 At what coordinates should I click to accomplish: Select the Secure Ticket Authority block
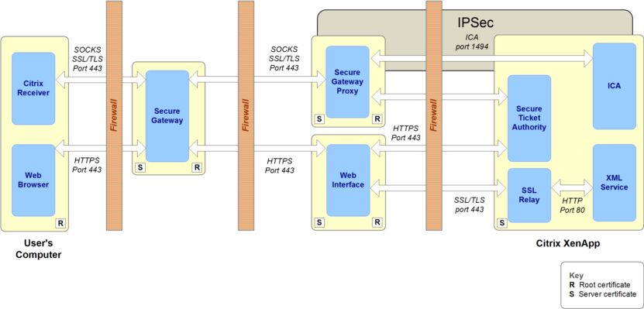click(529, 118)
